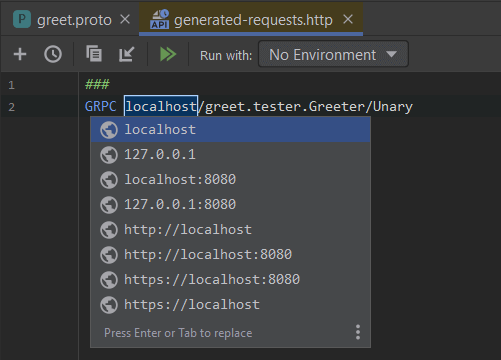Click the greet.proto file type icon
This screenshot has height=360, width=501.
pyautogui.click(x=22, y=19)
